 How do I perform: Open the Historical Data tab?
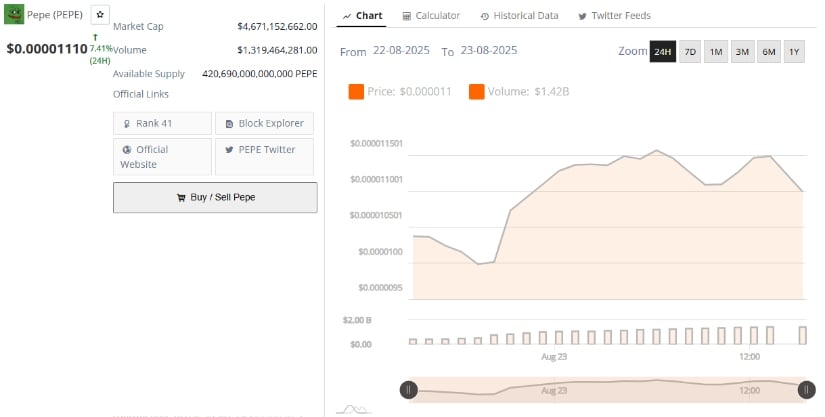pyautogui.click(x=519, y=16)
